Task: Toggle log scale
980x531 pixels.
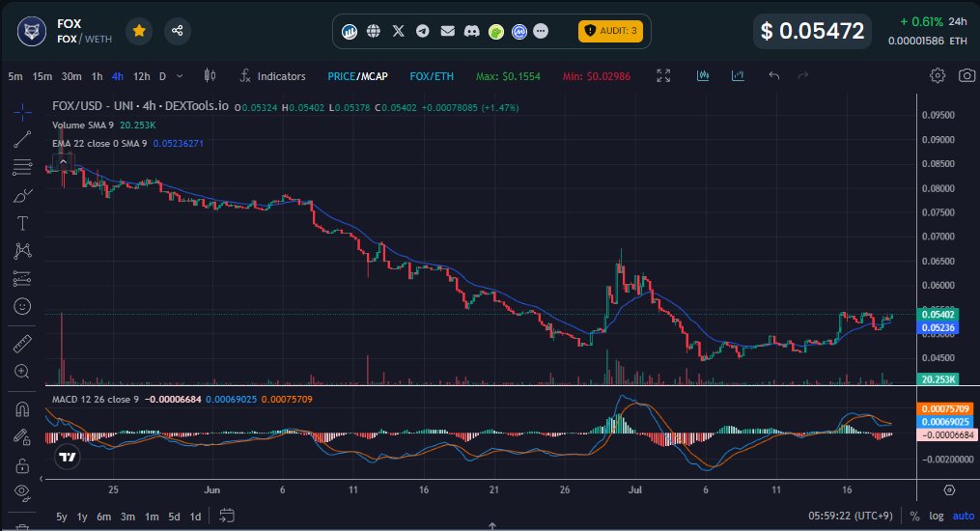Action: [x=937, y=516]
